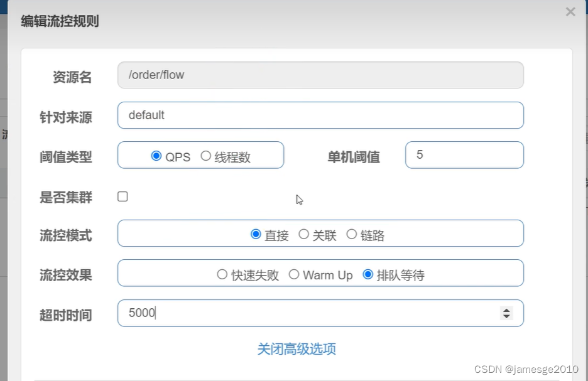
Task: Select Warm Up flow control effect
Action: tap(293, 274)
